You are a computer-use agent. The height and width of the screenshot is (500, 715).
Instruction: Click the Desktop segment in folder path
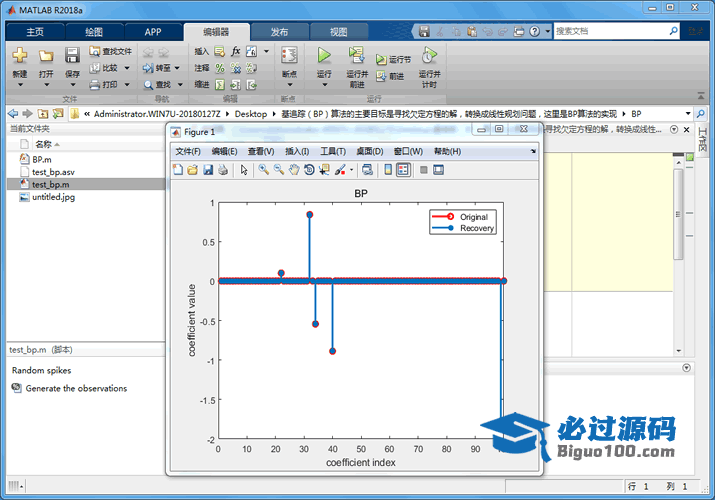[x=250, y=113]
